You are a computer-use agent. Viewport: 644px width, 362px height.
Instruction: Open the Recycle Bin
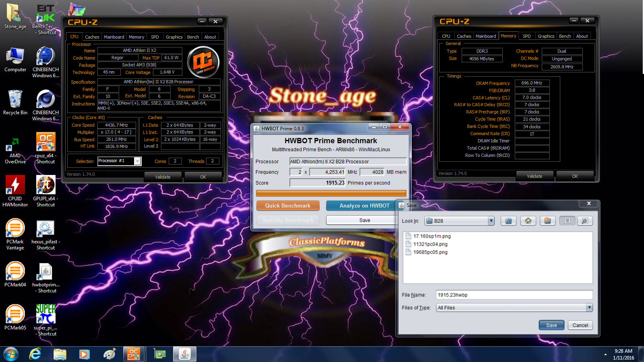coord(15,103)
